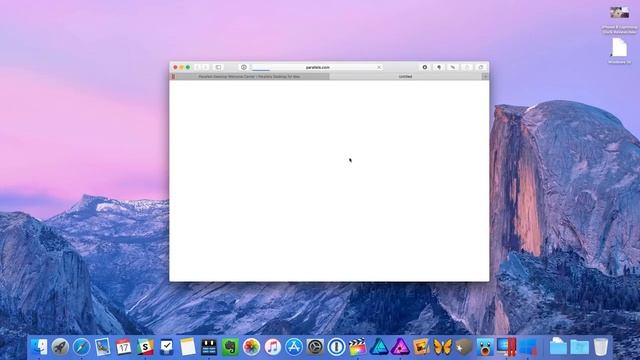Switch to the Untitled tab

click(405, 76)
